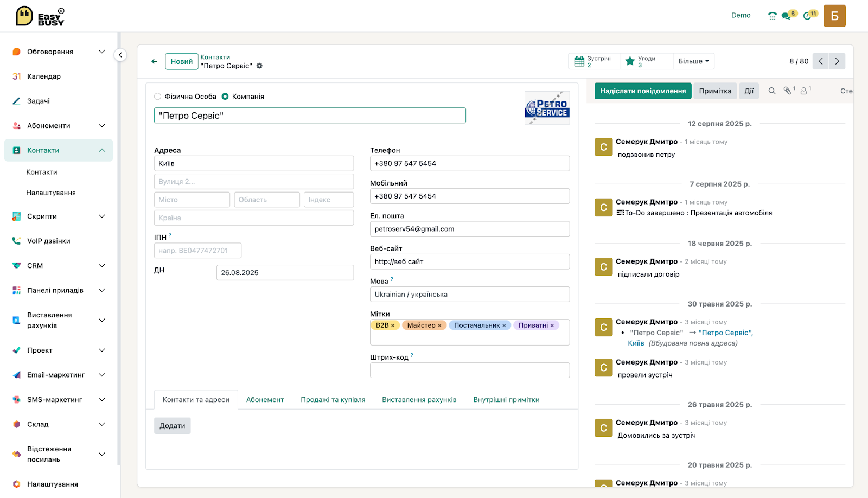Click the Панелі приладів icon
Viewport: 868px width, 498px height.
click(x=16, y=290)
